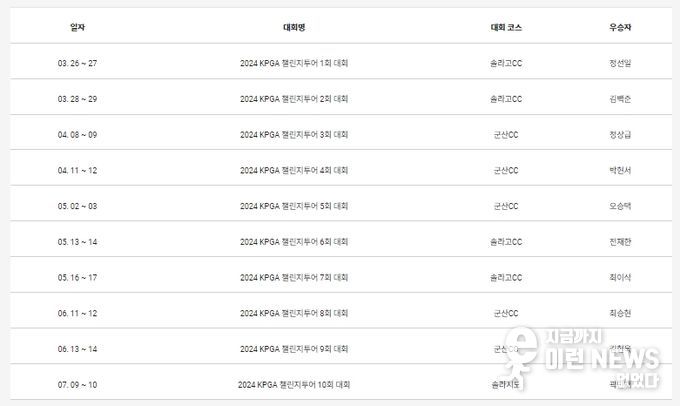The image size is (680, 406).
Task: Click the 07. 09 ~ 10 date cell
Action: (77, 384)
